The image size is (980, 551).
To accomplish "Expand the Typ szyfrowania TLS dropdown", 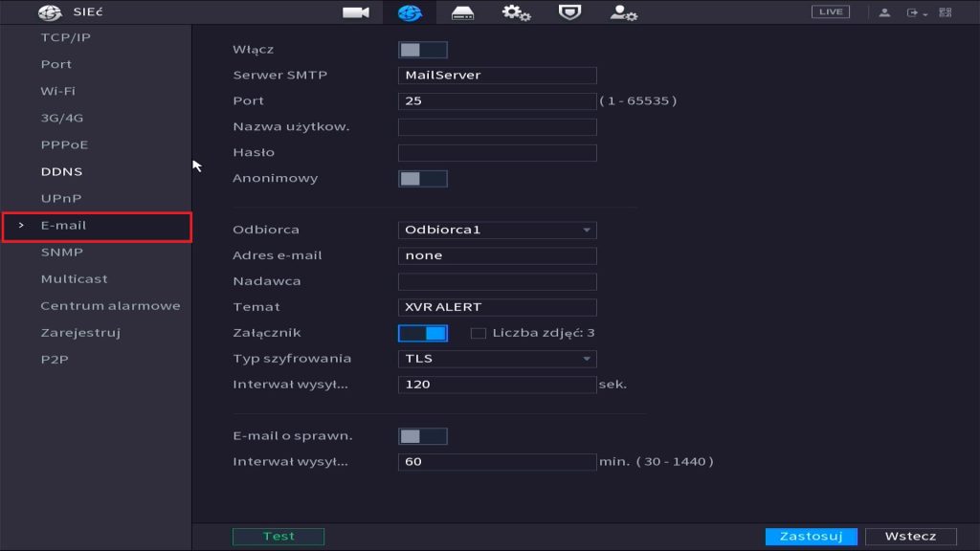I will tap(497, 359).
